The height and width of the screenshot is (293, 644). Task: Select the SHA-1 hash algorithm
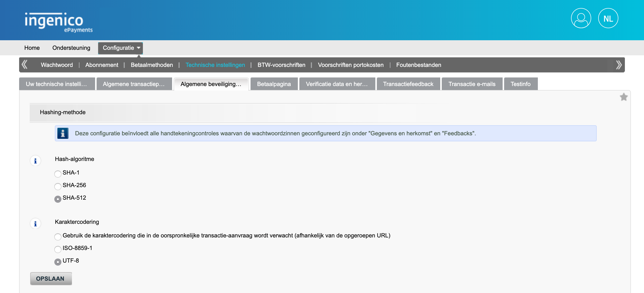(x=58, y=174)
